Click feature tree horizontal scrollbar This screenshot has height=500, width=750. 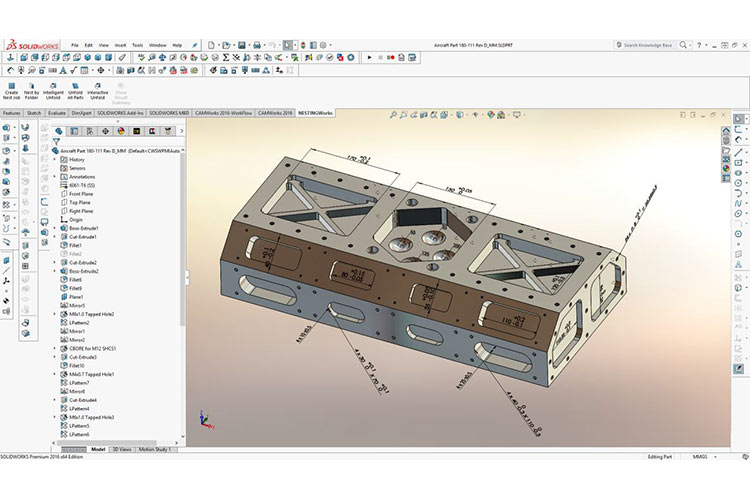[x=107, y=443]
